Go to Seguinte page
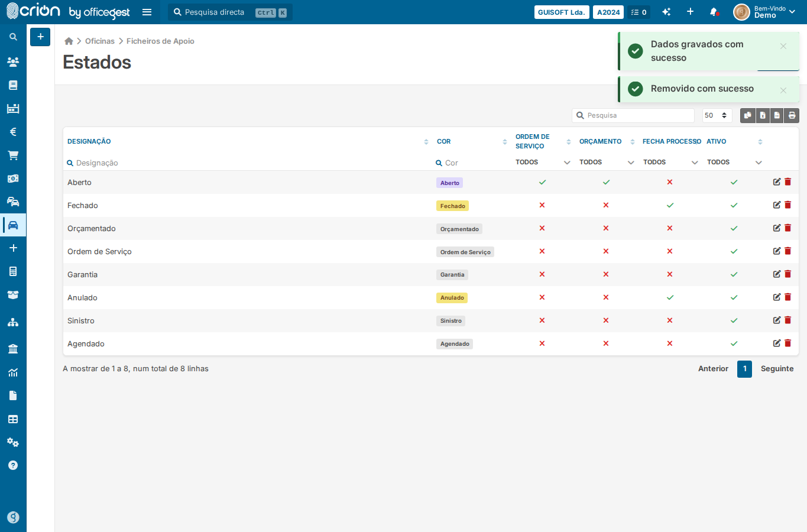Screen dimensions: 807x532 tap(777, 368)
